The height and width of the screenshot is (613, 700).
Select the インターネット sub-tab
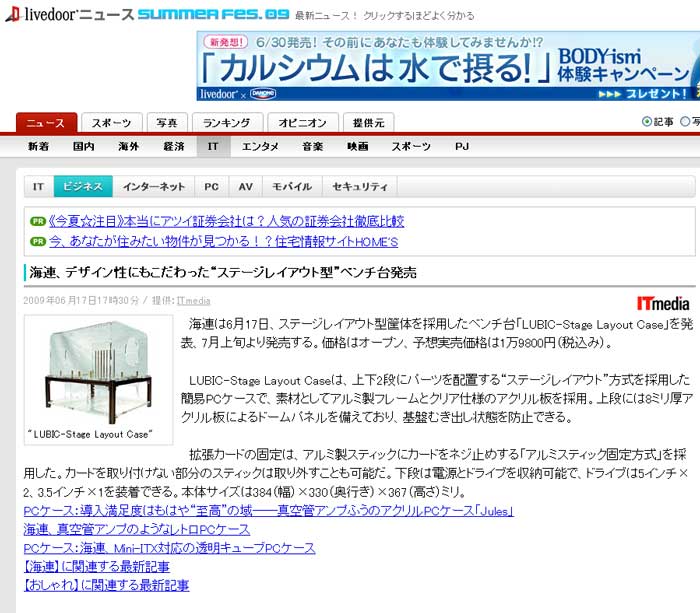coord(154,187)
